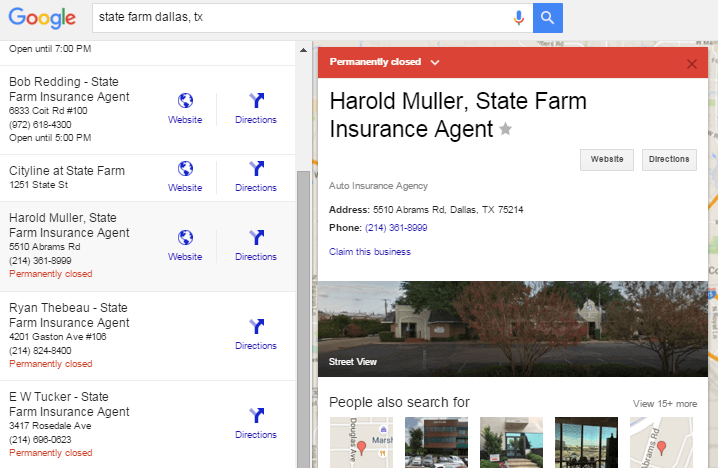Get directions to Bob Redding agent
The width and height of the screenshot is (718, 468).
[256, 109]
